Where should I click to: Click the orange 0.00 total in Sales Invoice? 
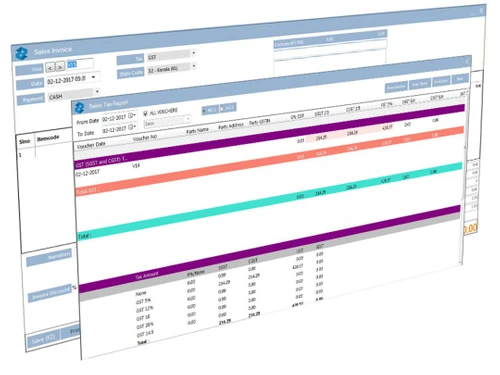pyautogui.click(x=470, y=228)
